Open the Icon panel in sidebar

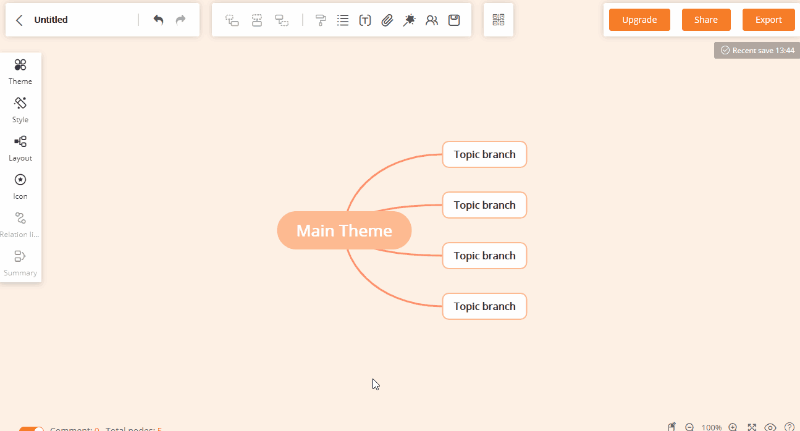(20, 185)
